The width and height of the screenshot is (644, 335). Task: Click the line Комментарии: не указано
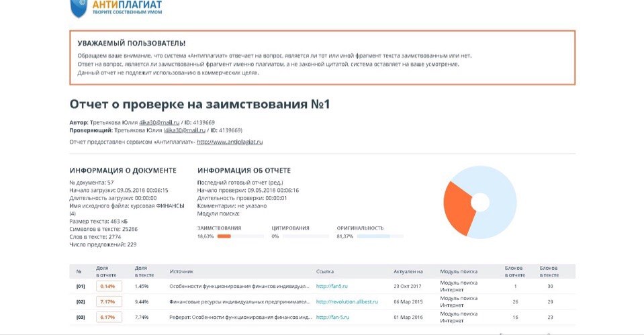[232, 205]
